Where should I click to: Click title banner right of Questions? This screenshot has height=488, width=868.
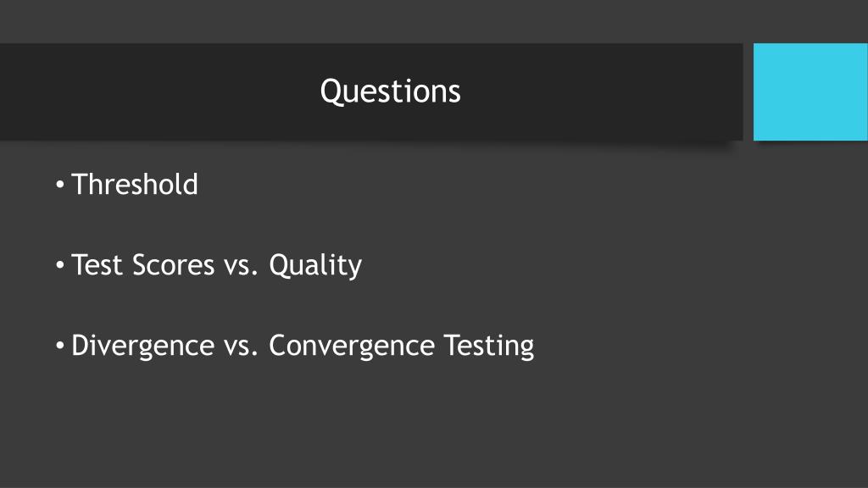click(601, 91)
